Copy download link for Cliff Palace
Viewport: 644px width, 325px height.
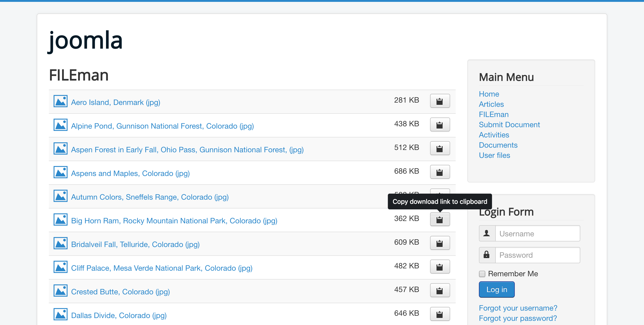[440, 267]
